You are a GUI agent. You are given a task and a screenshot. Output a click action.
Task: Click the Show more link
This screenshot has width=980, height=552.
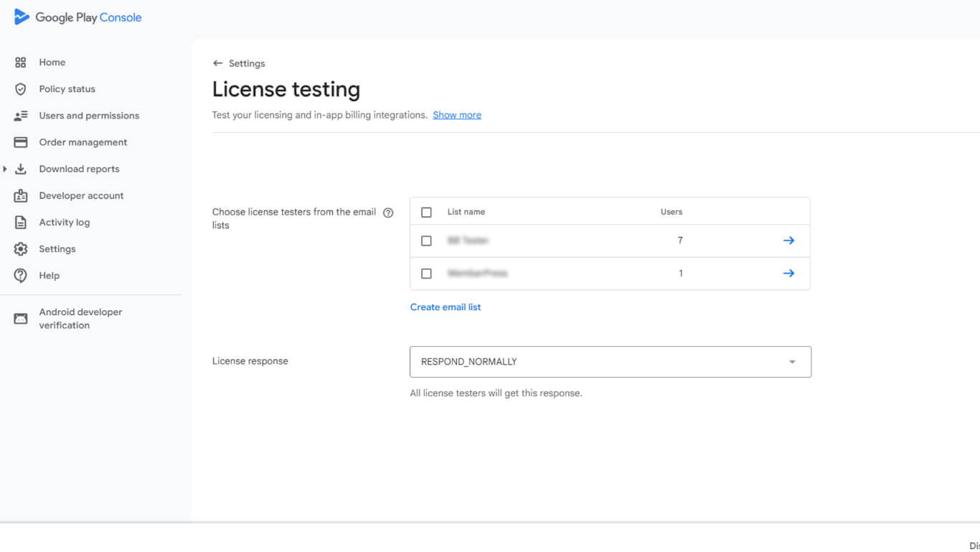457,115
